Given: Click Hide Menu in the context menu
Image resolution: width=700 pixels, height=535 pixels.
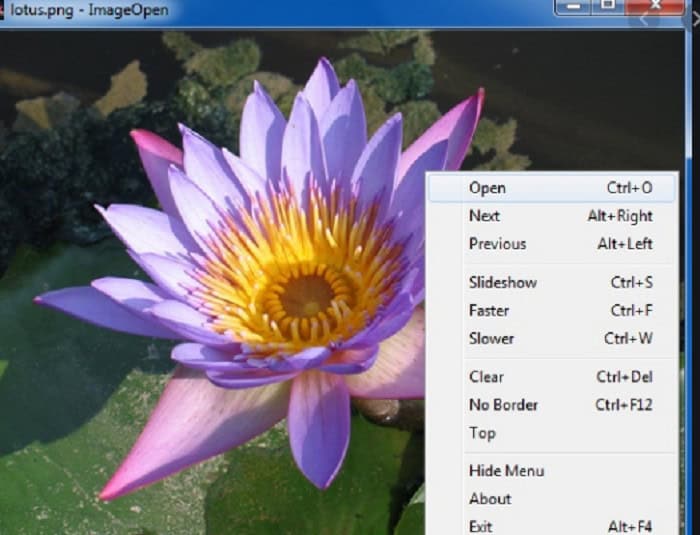Looking at the screenshot, I should [x=552, y=471].
